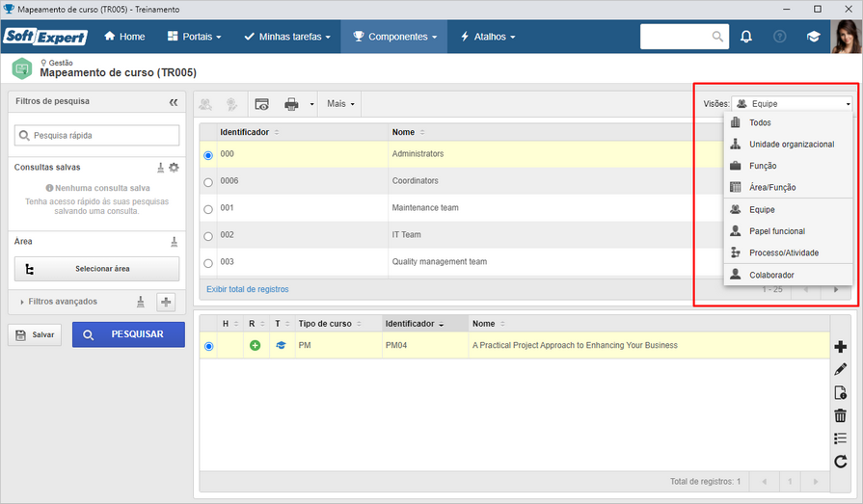Refresh the course list

840,461
